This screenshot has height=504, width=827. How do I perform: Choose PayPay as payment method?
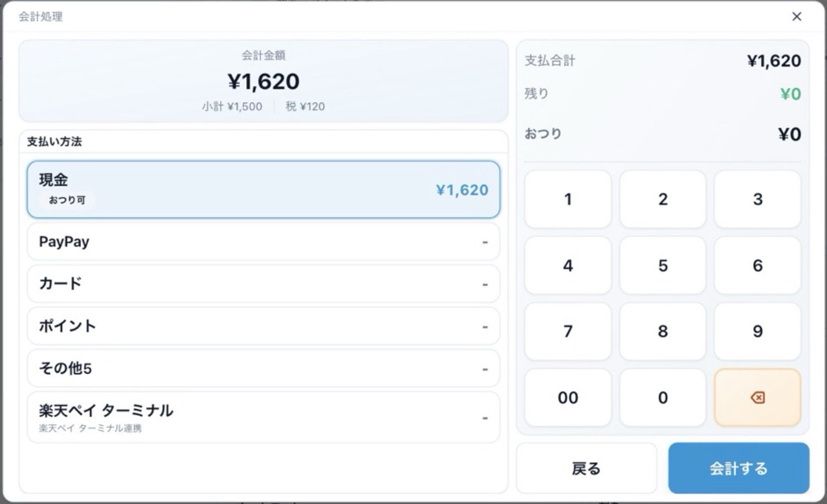coord(264,242)
